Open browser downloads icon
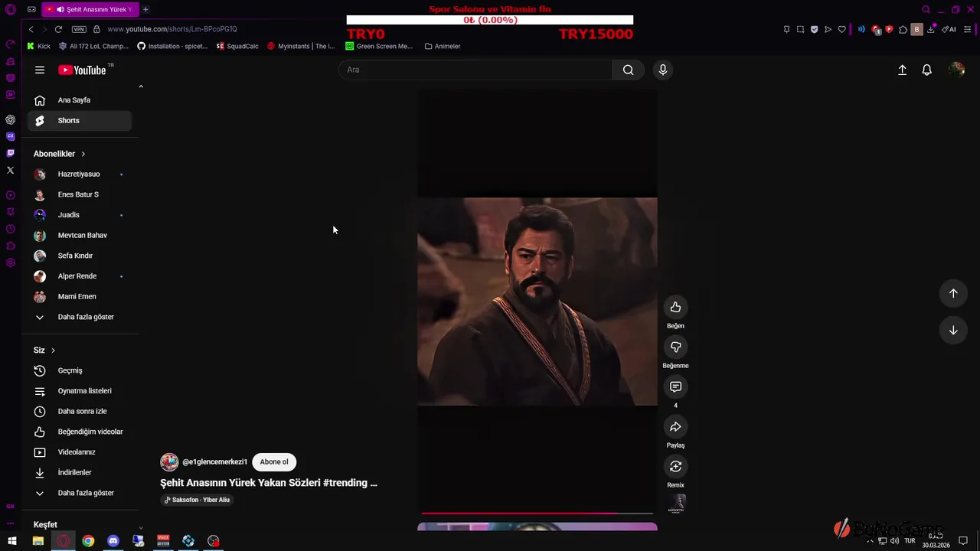This screenshot has height=551, width=980. pyautogui.click(x=930, y=29)
